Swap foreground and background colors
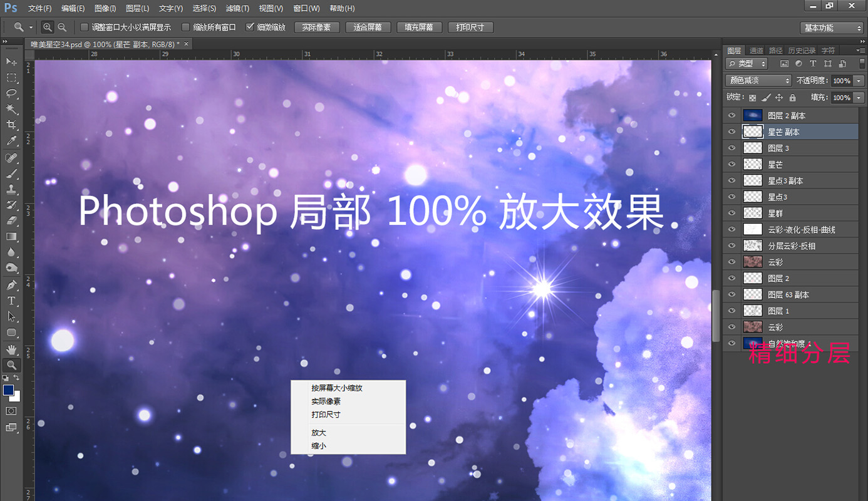The image size is (868, 501). [16, 378]
